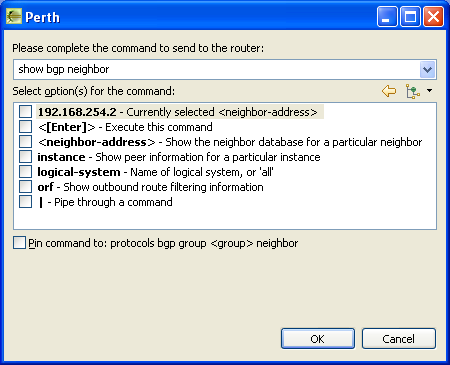Click 'Show peer information for a particular instance' text

208,157
